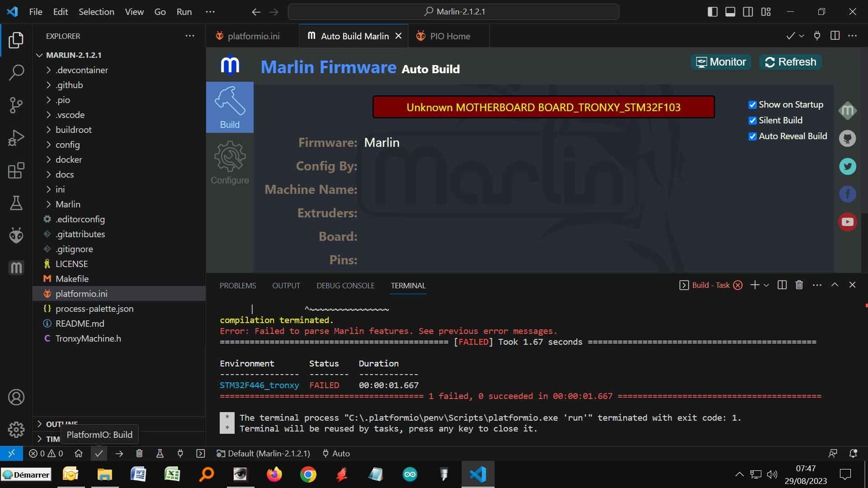Open the Manage gear icon

pyautogui.click(x=16, y=429)
